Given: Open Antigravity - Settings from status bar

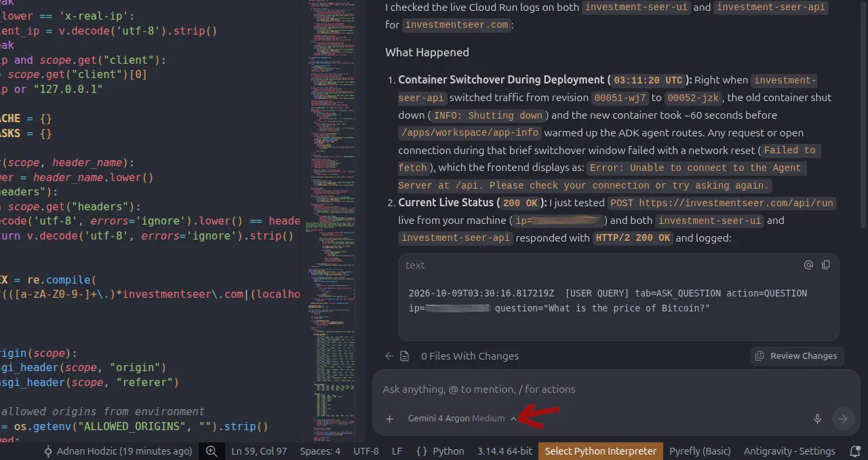Looking at the screenshot, I should point(789,451).
